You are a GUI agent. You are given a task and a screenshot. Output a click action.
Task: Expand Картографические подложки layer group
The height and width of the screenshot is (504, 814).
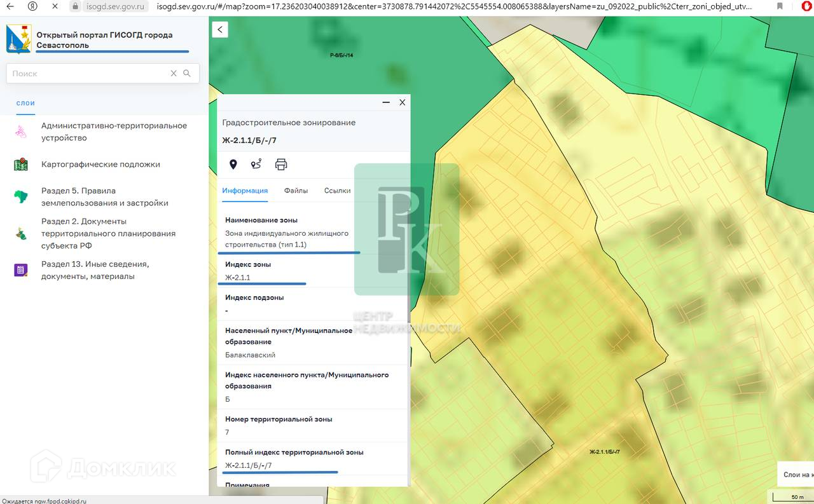click(x=100, y=165)
